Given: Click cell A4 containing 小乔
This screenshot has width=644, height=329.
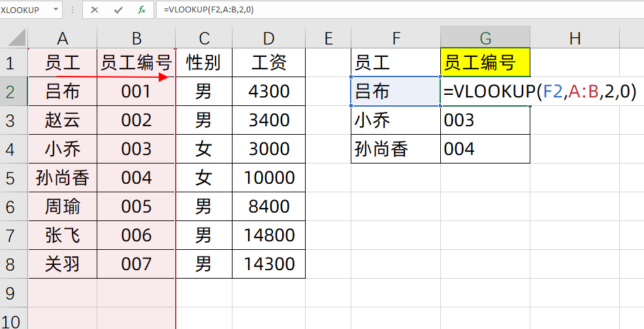Looking at the screenshot, I should [x=63, y=149].
